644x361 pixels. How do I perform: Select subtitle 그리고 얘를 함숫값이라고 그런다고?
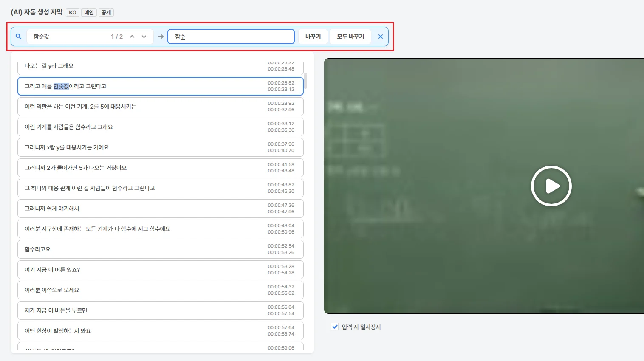click(160, 86)
